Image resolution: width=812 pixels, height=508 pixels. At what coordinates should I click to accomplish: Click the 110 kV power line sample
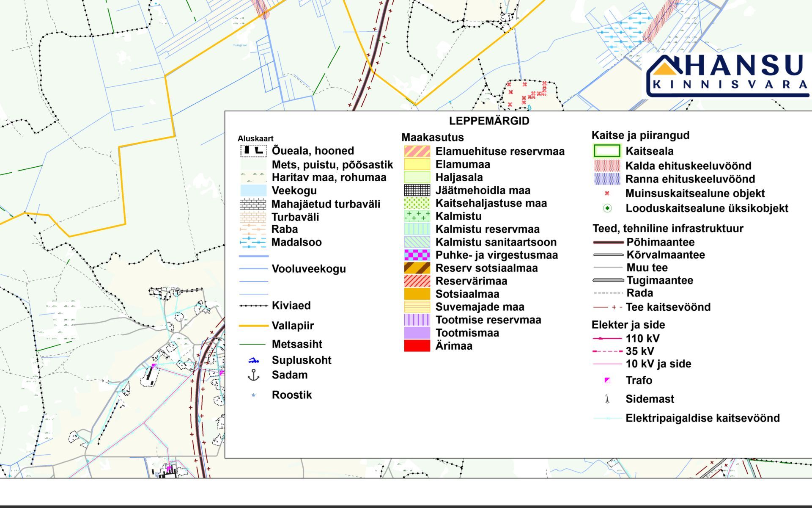607,339
